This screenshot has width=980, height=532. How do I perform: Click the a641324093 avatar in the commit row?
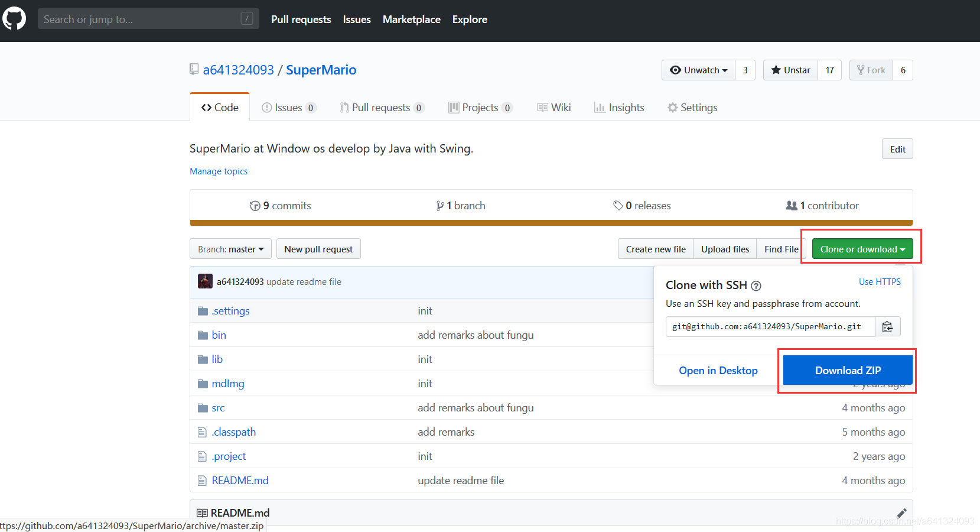205,281
